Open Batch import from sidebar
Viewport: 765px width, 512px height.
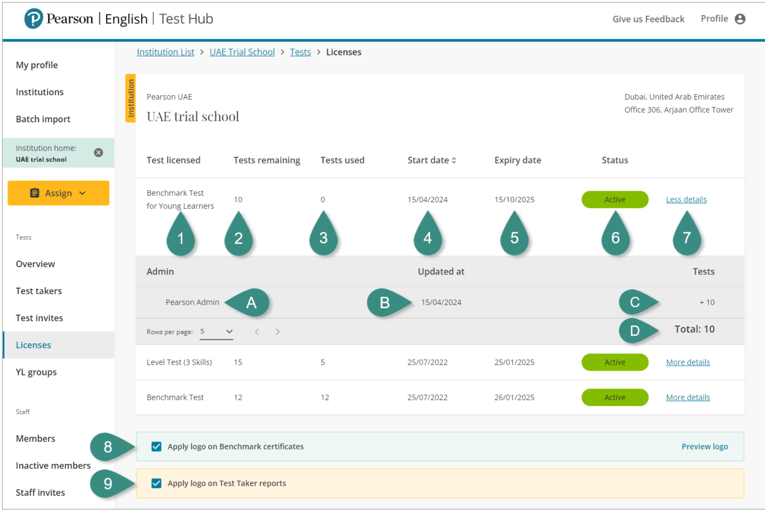pos(42,119)
